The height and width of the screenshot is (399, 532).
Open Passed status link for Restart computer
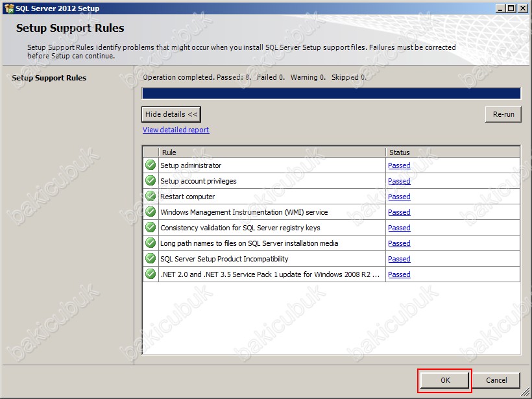click(399, 197)
